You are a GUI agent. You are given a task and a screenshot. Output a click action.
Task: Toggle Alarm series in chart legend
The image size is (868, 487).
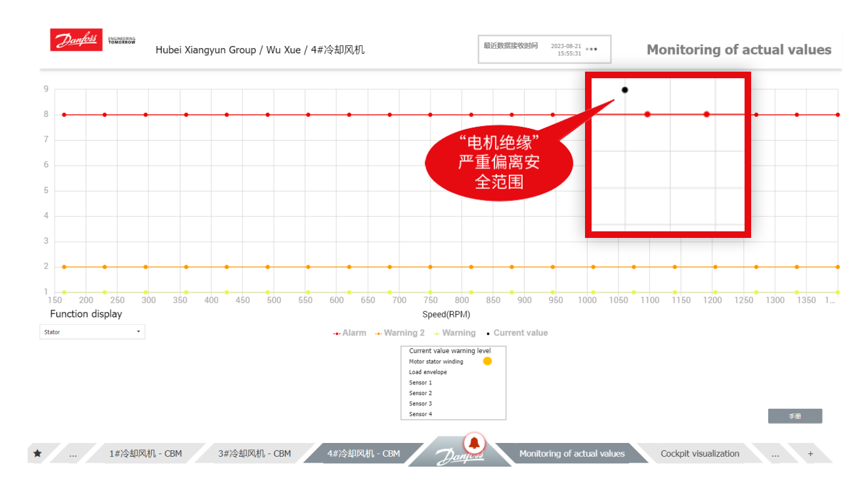pos(350,333)
